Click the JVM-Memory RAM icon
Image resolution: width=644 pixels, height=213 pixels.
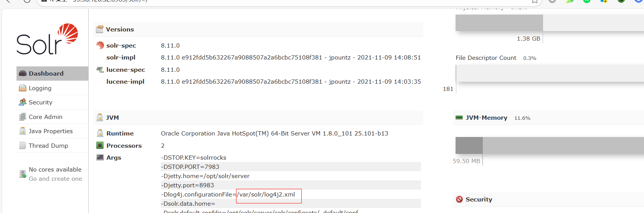459,117
